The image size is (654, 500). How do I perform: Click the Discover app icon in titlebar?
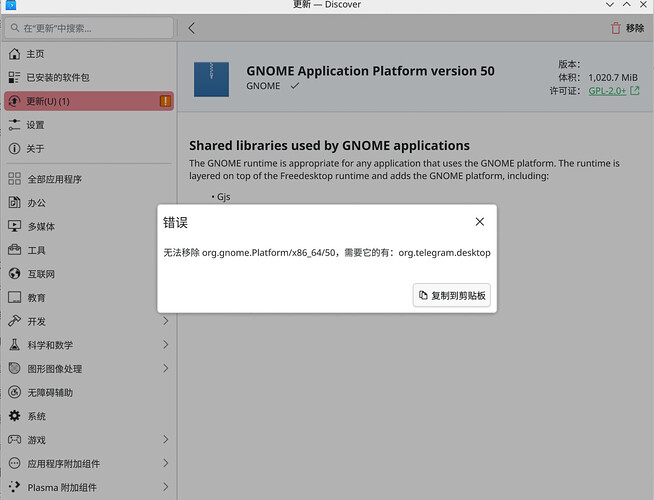point(10,5)
